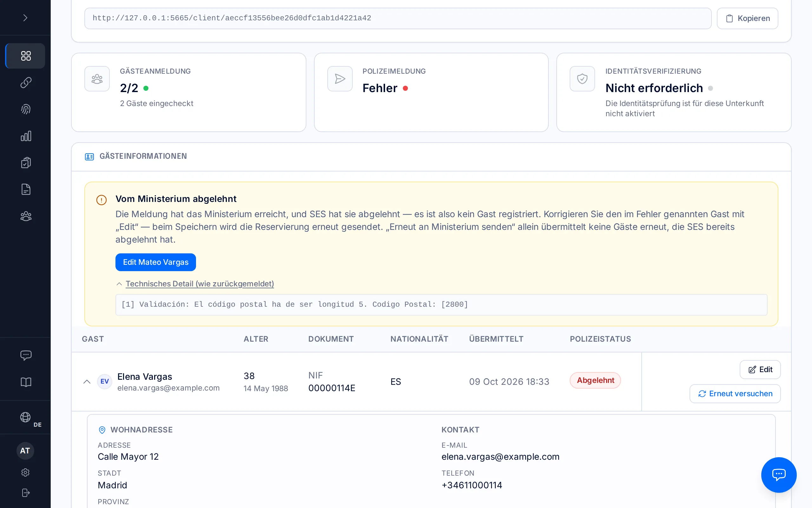Click the Übermittelt column header
812x508 pixels.
[496, 339]
